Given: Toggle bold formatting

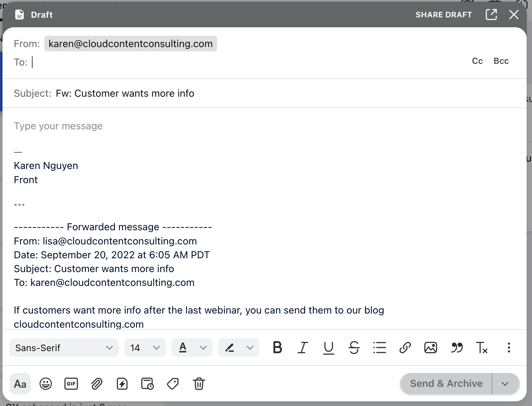Looking at the screenshot, I should point(277,348).
